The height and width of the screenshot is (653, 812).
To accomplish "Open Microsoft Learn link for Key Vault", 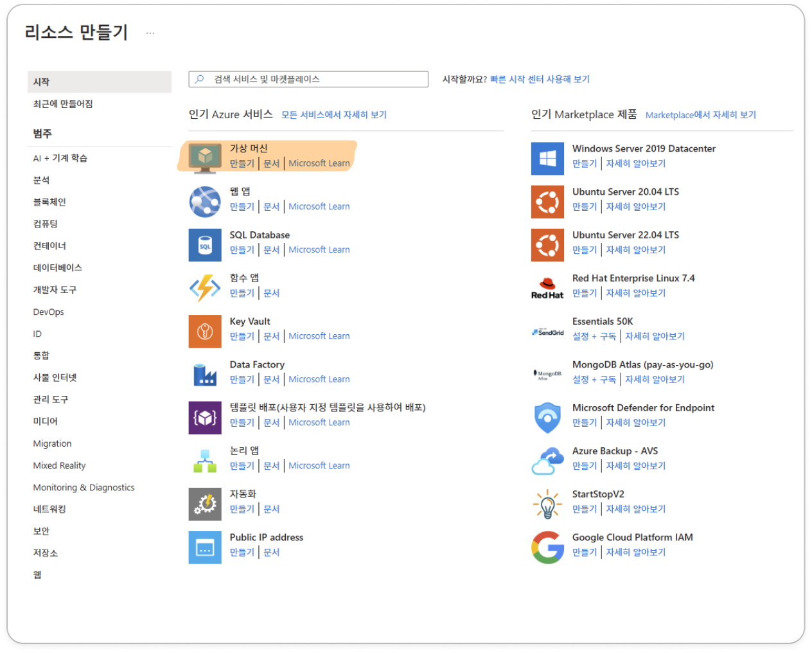I will pos(319,335).
